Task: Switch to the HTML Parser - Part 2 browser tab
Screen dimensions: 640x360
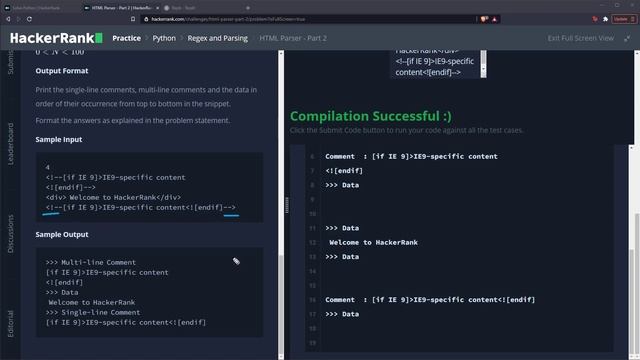Action: click(121, 8)
